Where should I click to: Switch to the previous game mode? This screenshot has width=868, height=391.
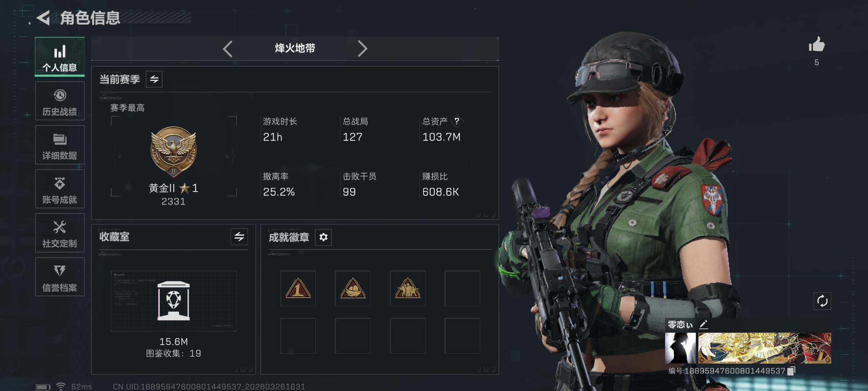(227, 49)
